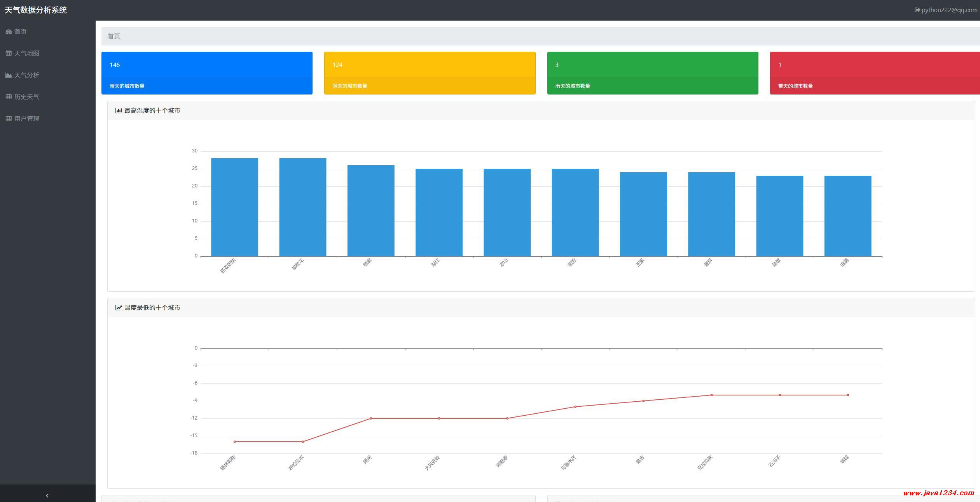This screenshot has width=980, height=502.
Task: Click the table icon beside 天气地图
Action: [9, 53]
